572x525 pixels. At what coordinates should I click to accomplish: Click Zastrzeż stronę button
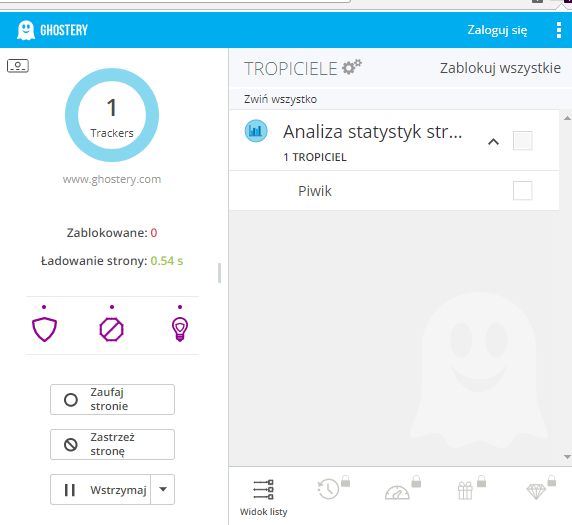(x=112, y=444)
